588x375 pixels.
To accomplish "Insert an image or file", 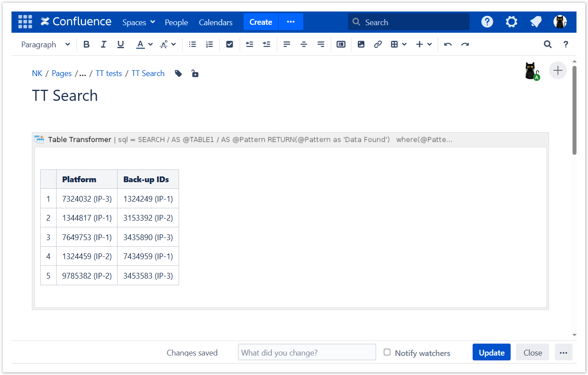I will [361, 44].
